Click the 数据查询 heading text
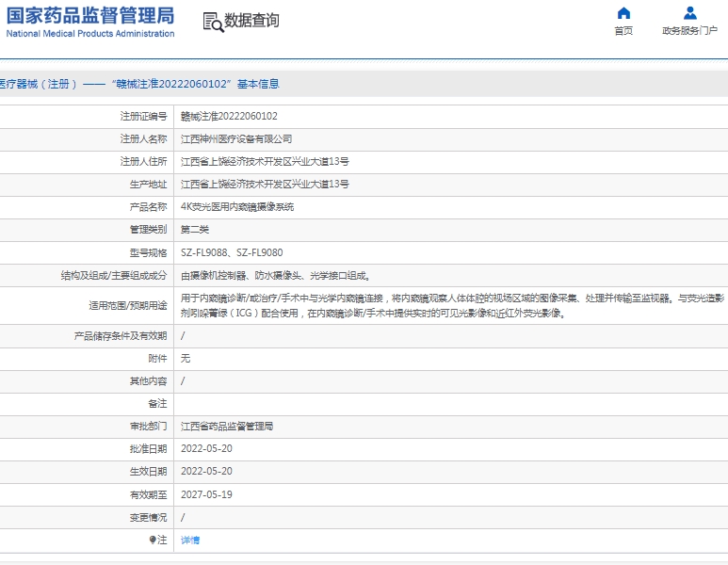Viewport: 728px width, 565px height. click(x=251, y=21)
